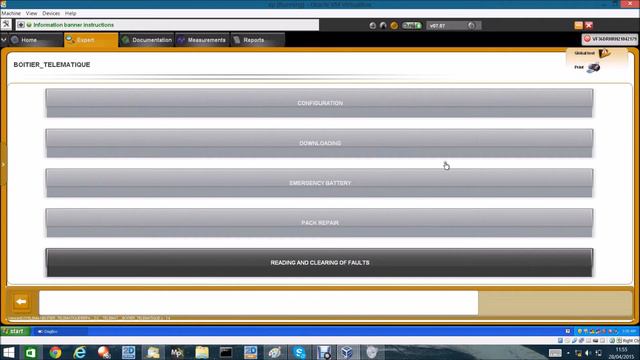Open Google Chrome from the taskbar

point(55,352)
